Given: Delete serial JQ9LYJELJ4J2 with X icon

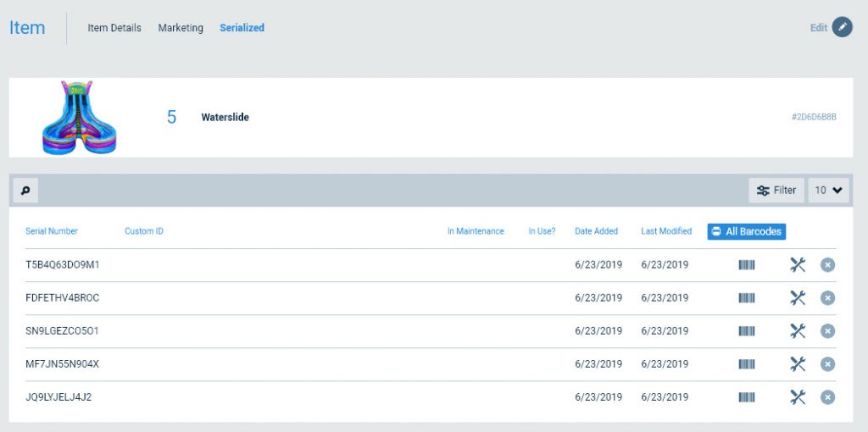Looking at the screenshot, I should (827, 398).
